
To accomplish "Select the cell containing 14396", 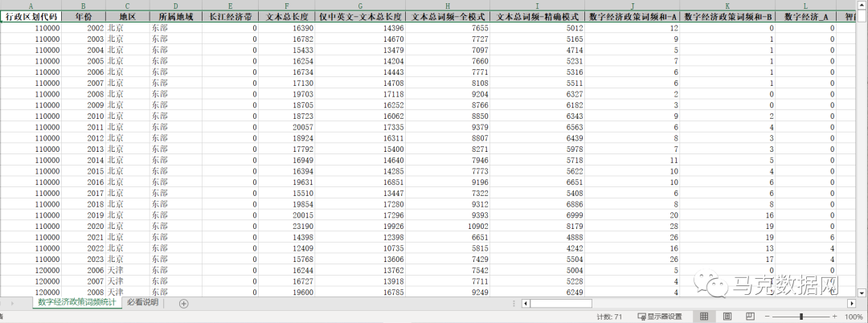I will pyautogui.click(x=360, y=27).
